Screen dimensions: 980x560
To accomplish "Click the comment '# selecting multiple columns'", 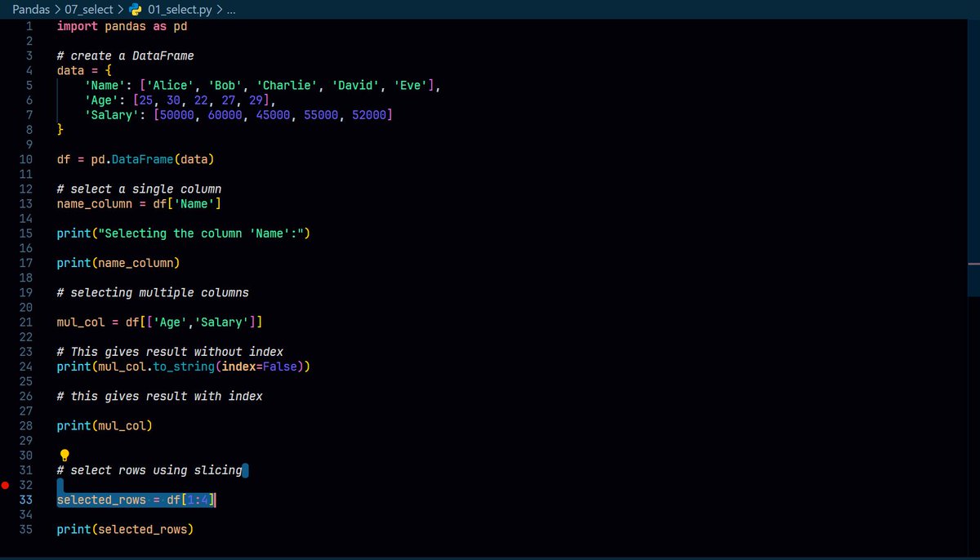I will pyautogui.click(x=153, y=292).
